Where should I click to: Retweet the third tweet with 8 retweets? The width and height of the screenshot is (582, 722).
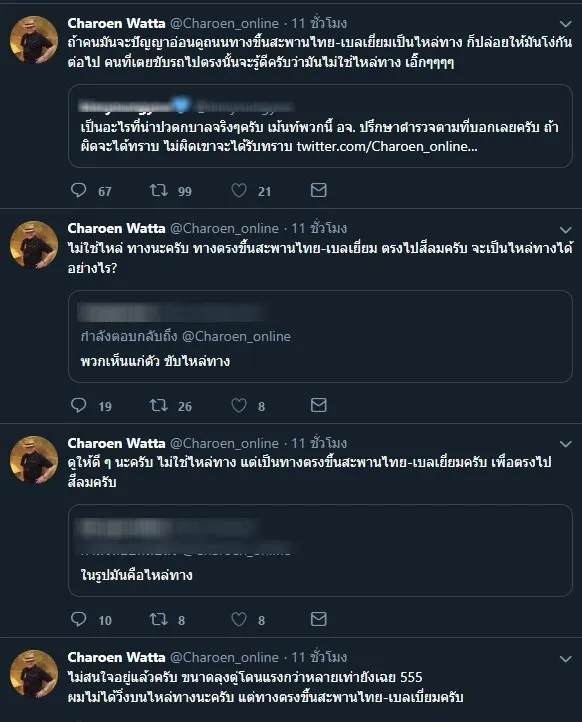coord(159,619)
